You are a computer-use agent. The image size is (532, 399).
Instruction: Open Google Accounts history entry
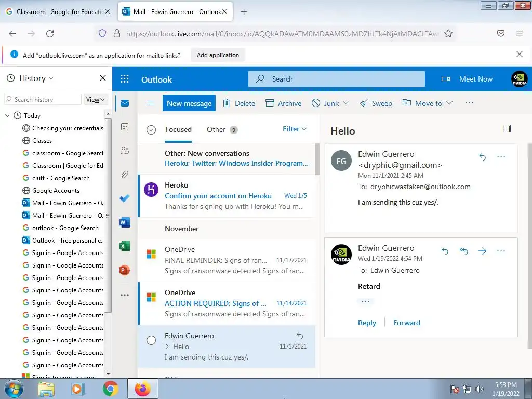point(56,190)
